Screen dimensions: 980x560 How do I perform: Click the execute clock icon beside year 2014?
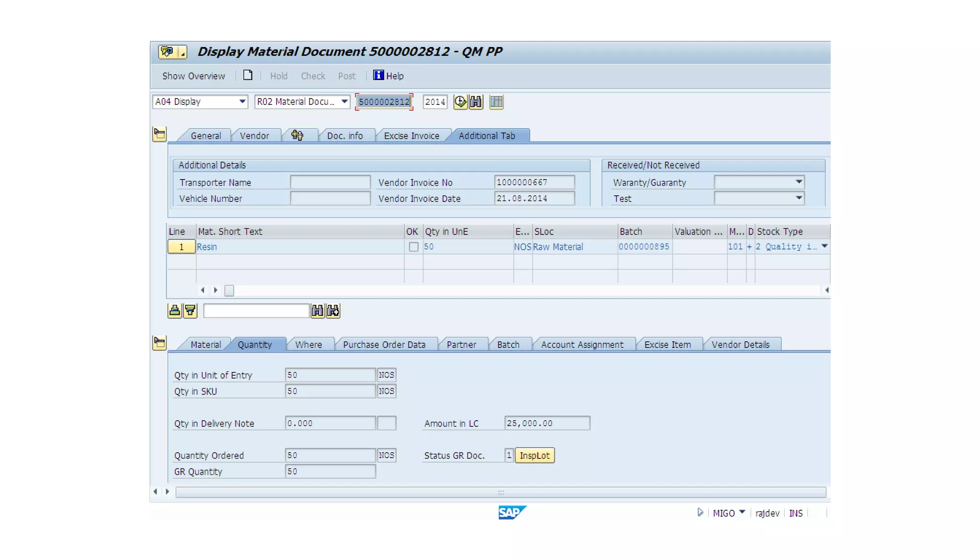[x=460, y=101]
